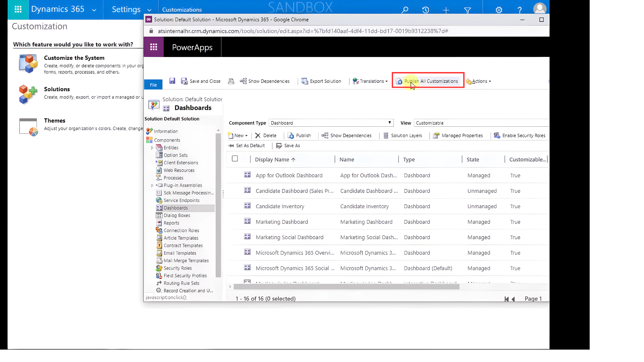644x362 pixels.
Task: Select Processes in the tree
Action: (173, 178)
